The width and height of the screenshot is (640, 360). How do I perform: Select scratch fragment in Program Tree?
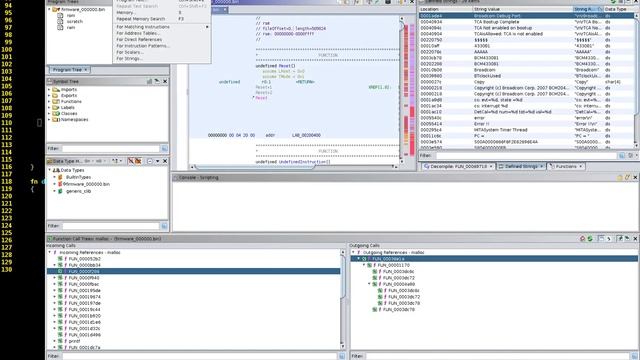[x=74, y=21]
